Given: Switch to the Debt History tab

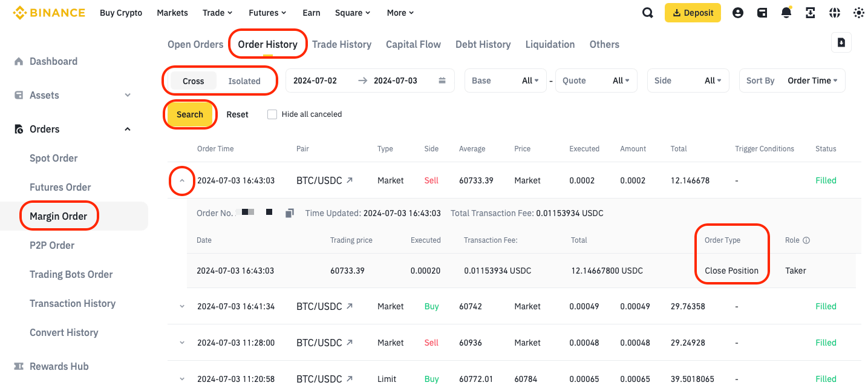Looking at the screenshot, I should [483, 44].
